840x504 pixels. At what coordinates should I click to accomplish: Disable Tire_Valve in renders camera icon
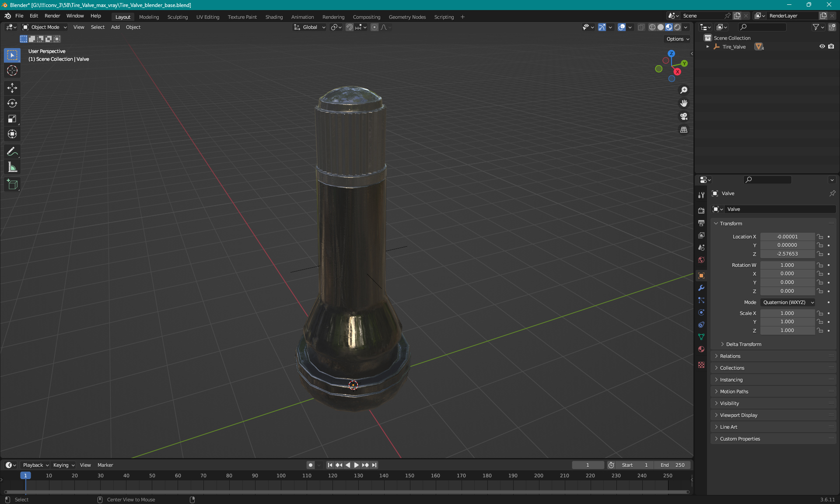click(831, 46)
